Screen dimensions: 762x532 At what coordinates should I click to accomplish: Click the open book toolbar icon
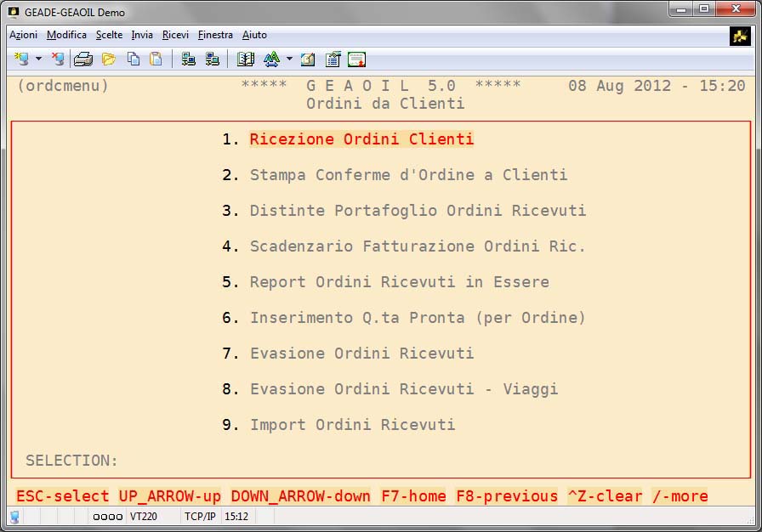(246, 59)
